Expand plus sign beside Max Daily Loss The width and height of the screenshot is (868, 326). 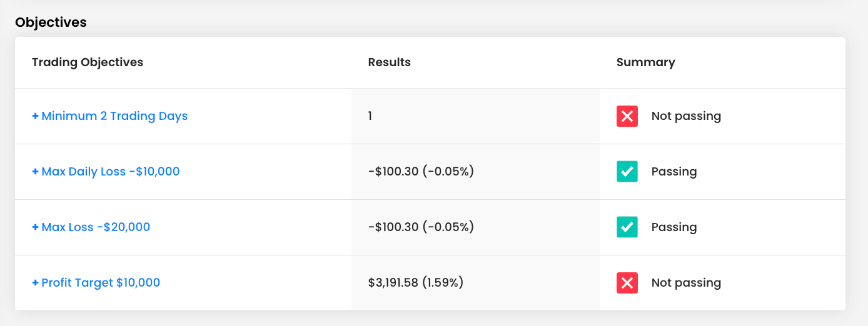pos(35,172)
